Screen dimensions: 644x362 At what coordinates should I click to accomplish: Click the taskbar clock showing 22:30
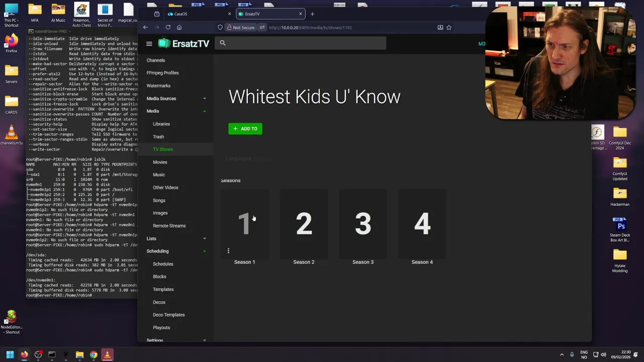pos(620,354)
